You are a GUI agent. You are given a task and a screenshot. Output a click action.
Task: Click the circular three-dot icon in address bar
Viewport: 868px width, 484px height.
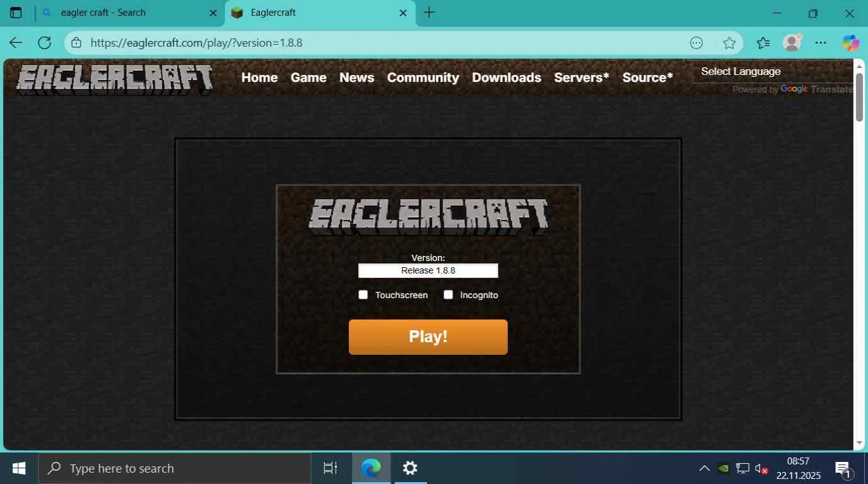pos(696,43)
